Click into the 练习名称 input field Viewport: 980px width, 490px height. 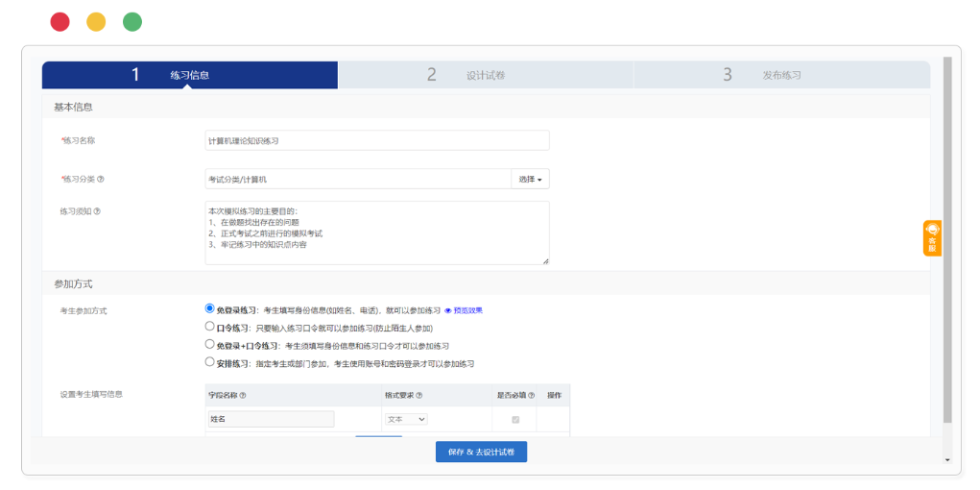pos(376,140)
